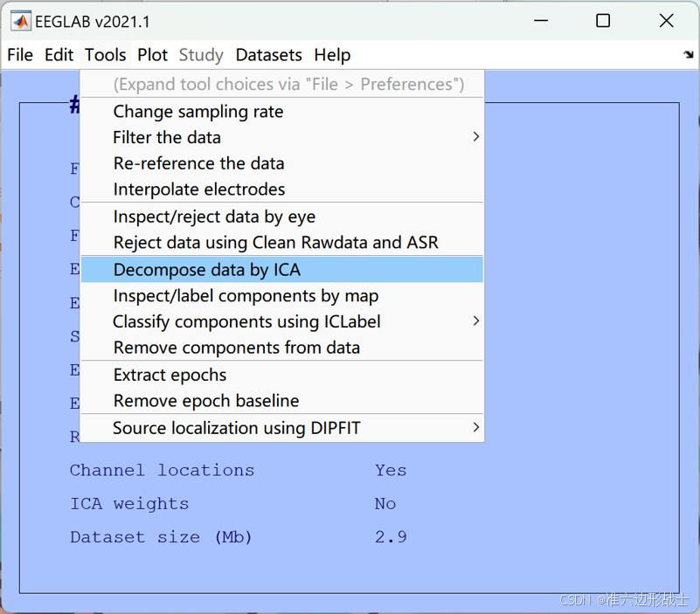This screenshot has width=700, height=614.
Task: Open the Help menu
Action: (332, 55)
